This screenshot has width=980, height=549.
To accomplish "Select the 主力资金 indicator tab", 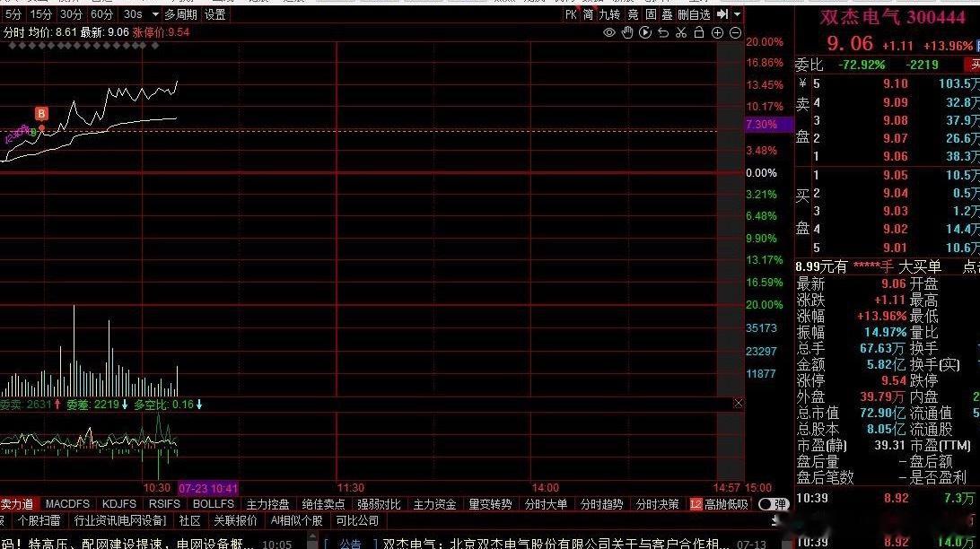I will tap(434, 504).
